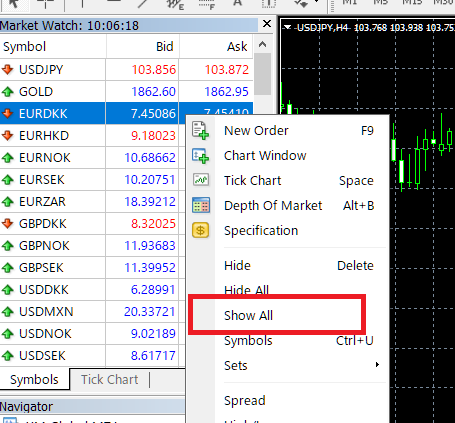This screenshot has width=455, height=423.
Task: Select the Fibonacci tool marked F
Action: 207,4
